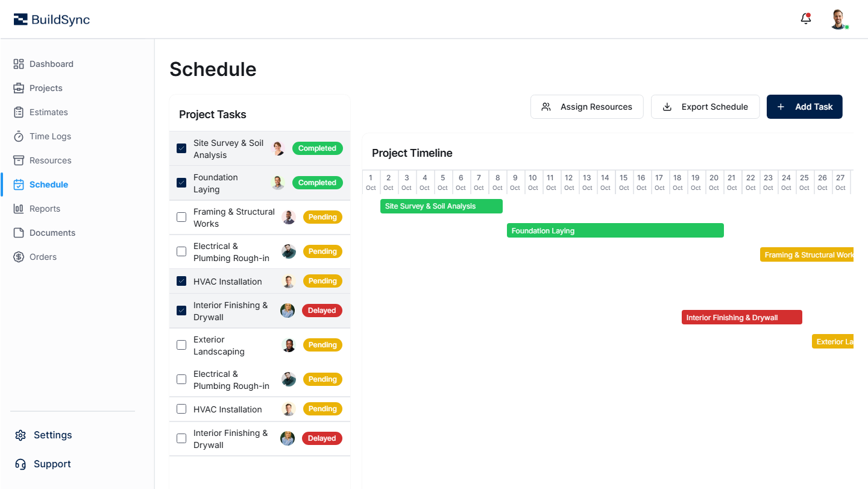Click the Export Schedule link
Screen dimensions: 868x489
(x=705, y=107)
